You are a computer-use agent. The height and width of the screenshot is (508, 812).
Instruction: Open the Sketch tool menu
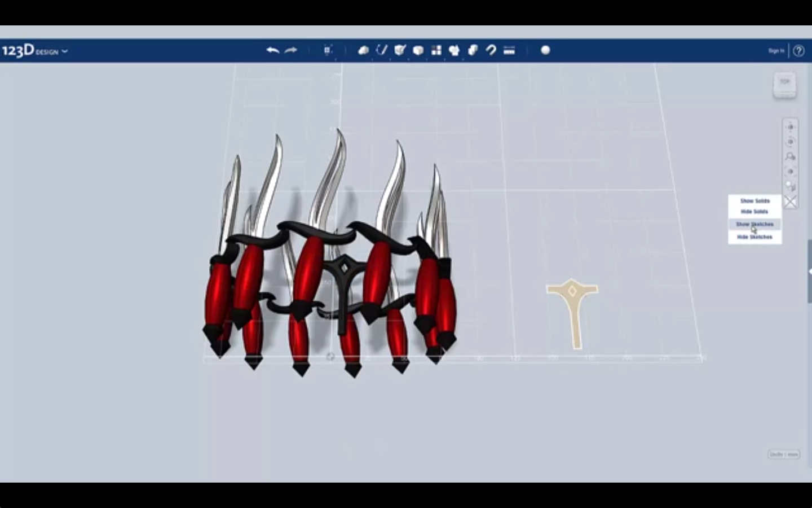click(x=382, y=50)
